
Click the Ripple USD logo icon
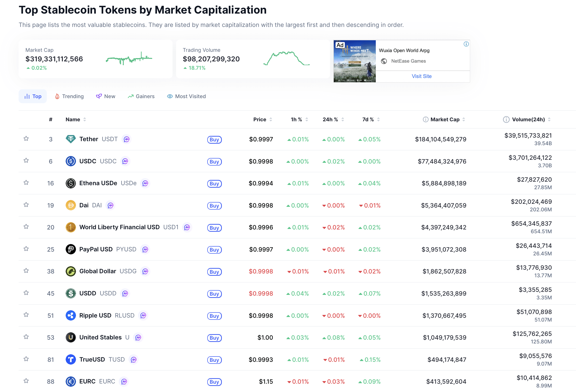71,316
